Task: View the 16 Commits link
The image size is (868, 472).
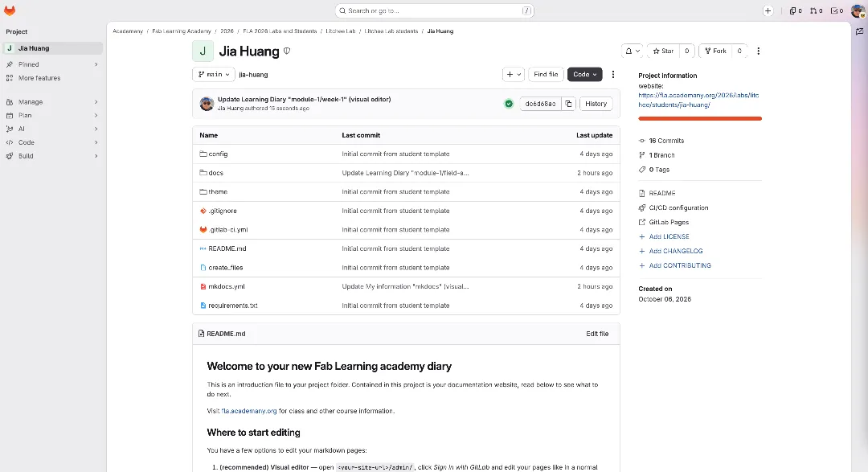Action: pos(666,141)
